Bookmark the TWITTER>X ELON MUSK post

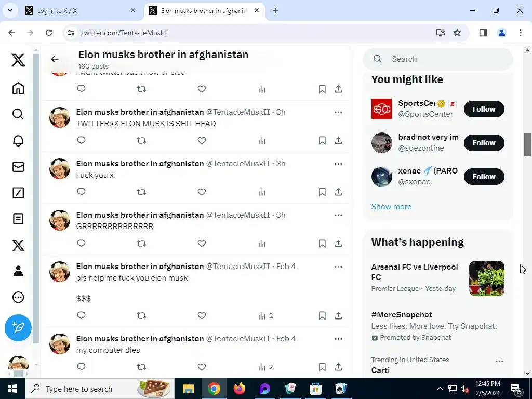point(322,140)
